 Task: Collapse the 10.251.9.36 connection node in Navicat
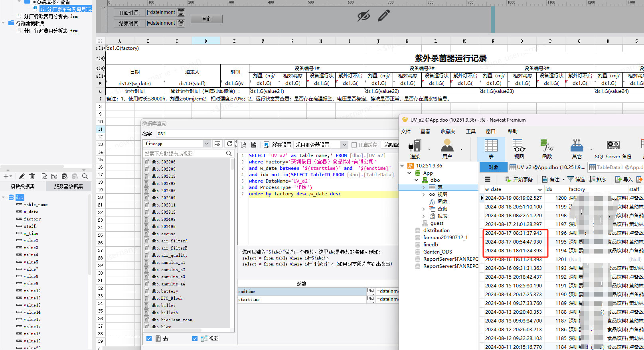pyautogui.click(x=402, y=166)
